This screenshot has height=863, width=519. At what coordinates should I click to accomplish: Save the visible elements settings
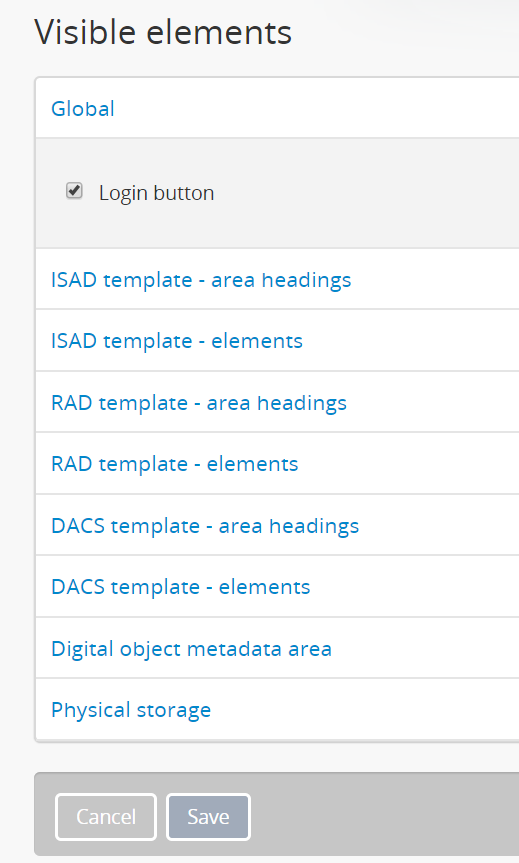[x=208, y=817]
